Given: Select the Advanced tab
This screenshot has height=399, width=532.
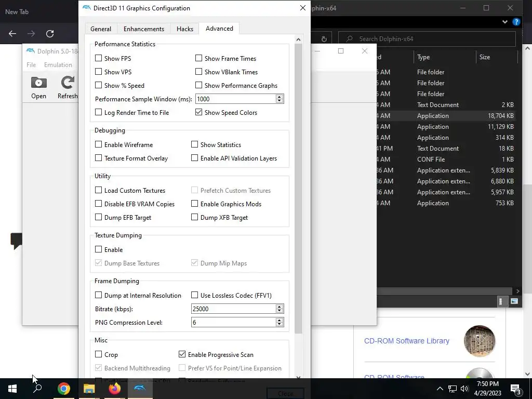Looking at the screenshot, I should click(219, 29).
